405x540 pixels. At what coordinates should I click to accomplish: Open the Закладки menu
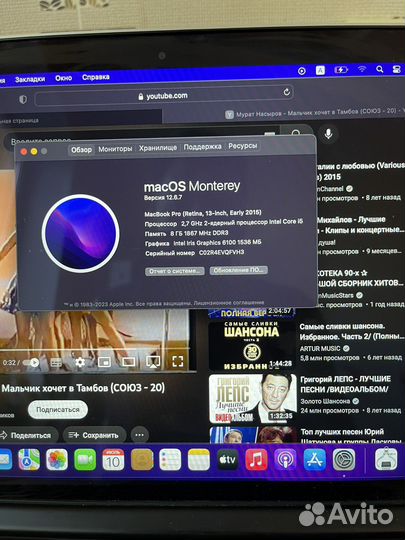click(x=30, y=79)
